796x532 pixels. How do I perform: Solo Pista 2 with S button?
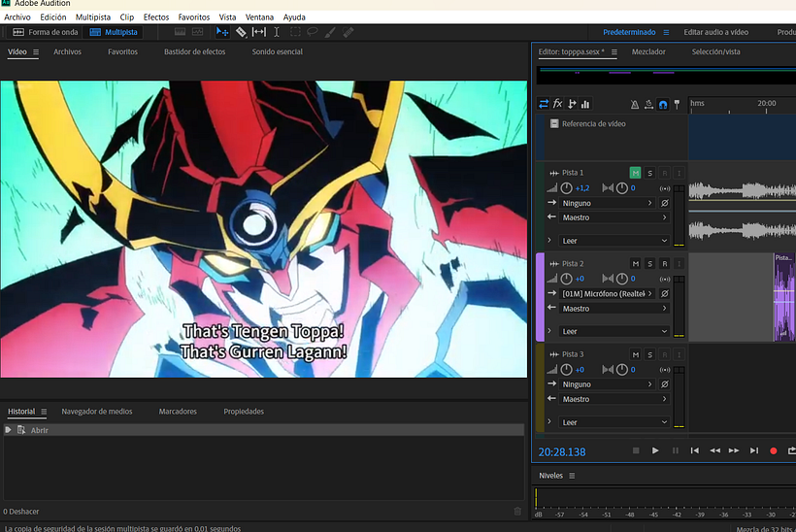point(649,263)
